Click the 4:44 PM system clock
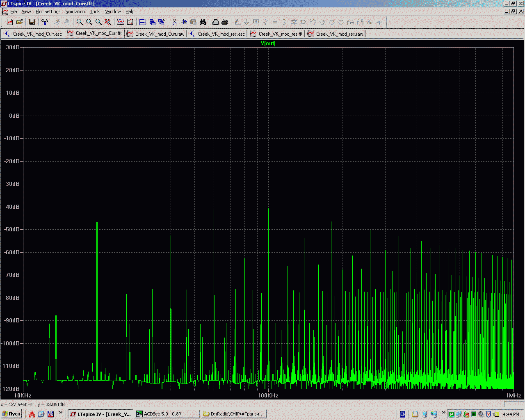The image size is (525, 420). click(511, 414)
